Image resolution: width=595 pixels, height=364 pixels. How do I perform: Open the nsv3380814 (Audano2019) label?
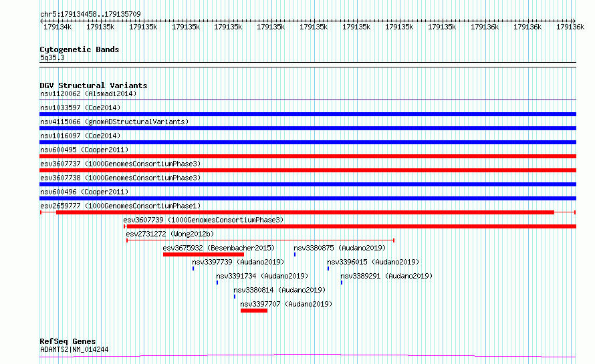coord(279,290)
